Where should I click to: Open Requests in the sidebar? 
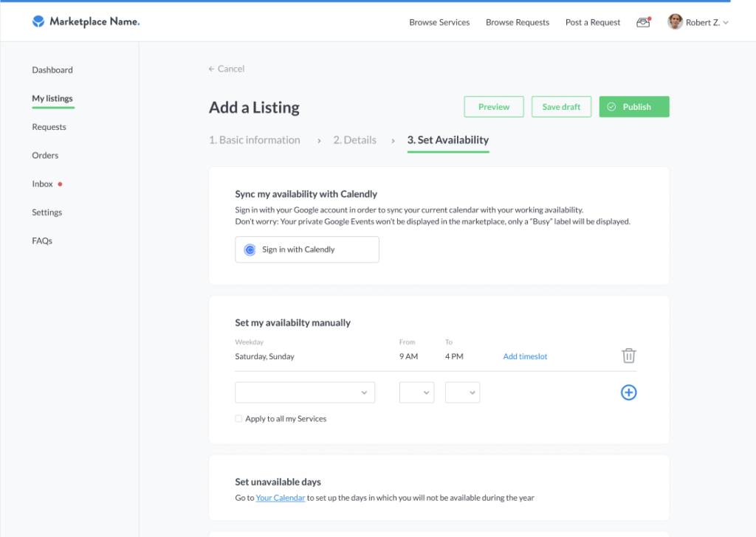click(49, 127)
